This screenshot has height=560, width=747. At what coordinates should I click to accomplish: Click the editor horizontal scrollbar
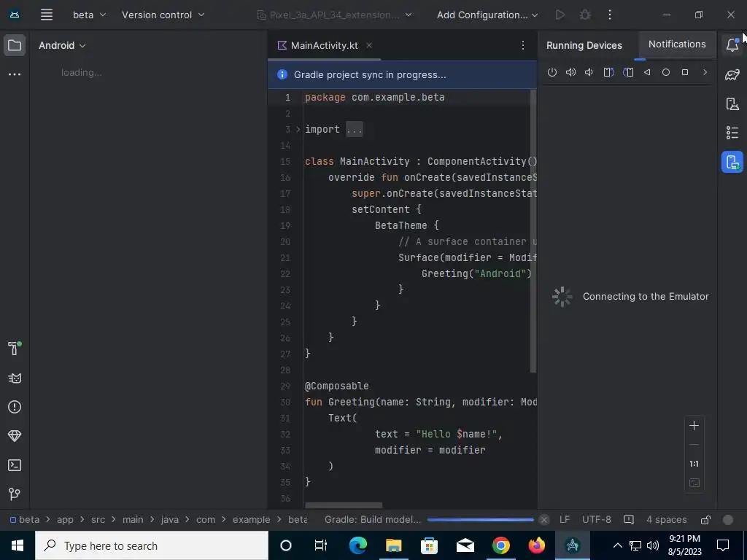pos(344,505)
